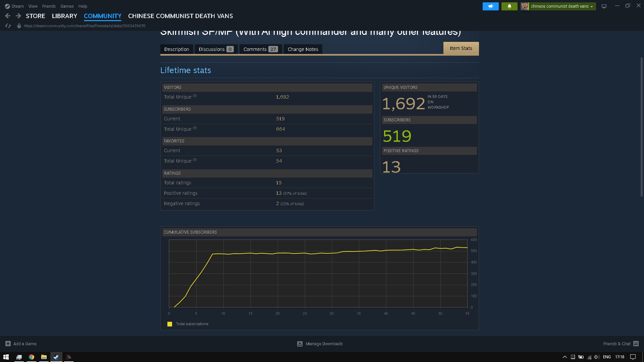Click the forward navigation arrow

18,16
